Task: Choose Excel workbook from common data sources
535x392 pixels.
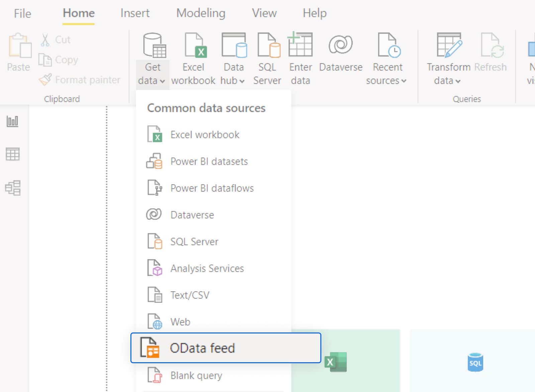Action: tap(213, 134)
